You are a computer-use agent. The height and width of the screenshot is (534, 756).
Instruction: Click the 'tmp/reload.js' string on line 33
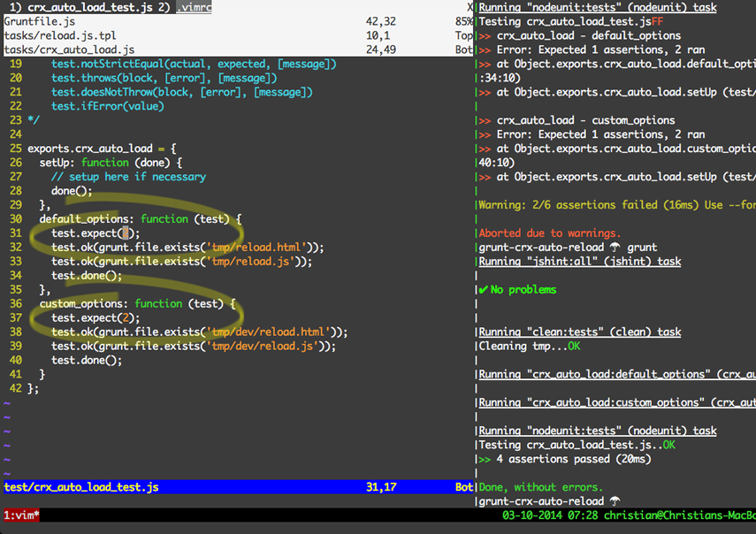249,261
